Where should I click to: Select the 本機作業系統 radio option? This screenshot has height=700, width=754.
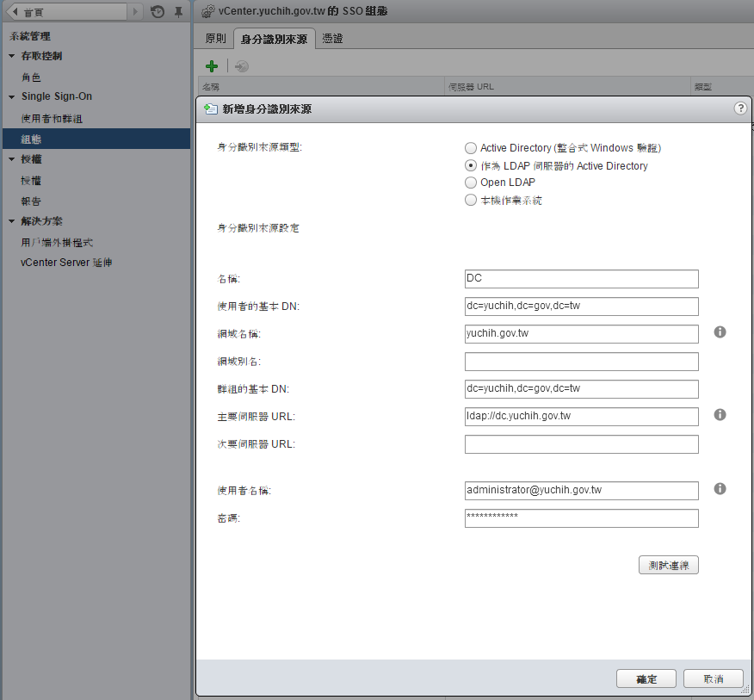point(471,200)
